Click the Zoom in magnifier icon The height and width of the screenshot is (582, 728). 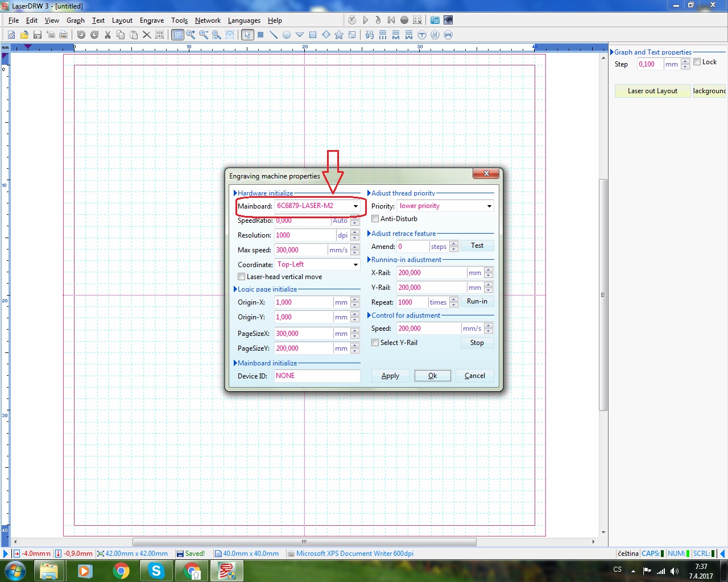(x=191, y=35)
